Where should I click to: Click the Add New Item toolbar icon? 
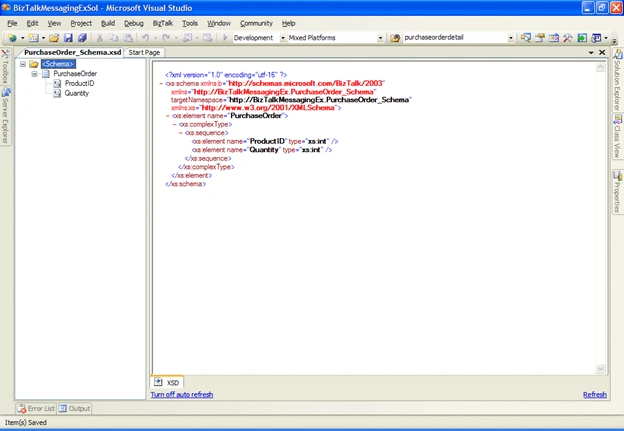[34, 38]
